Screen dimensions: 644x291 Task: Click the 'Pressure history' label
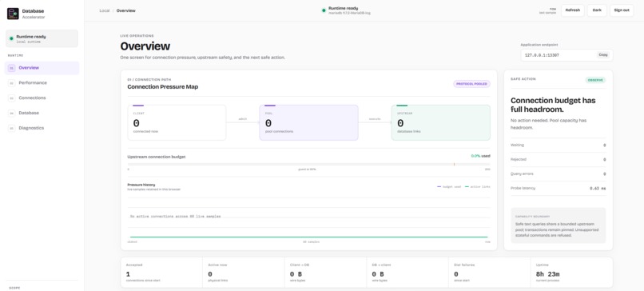point(141,185)
